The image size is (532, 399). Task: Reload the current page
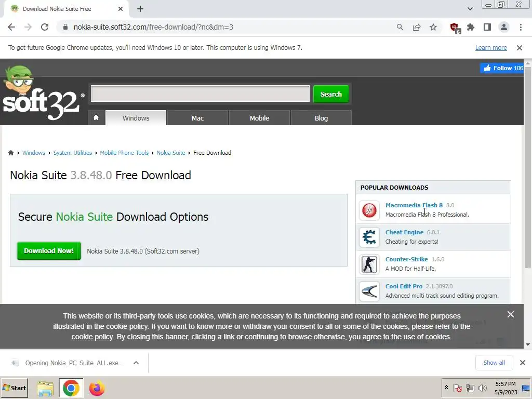(x=45, y=27)
